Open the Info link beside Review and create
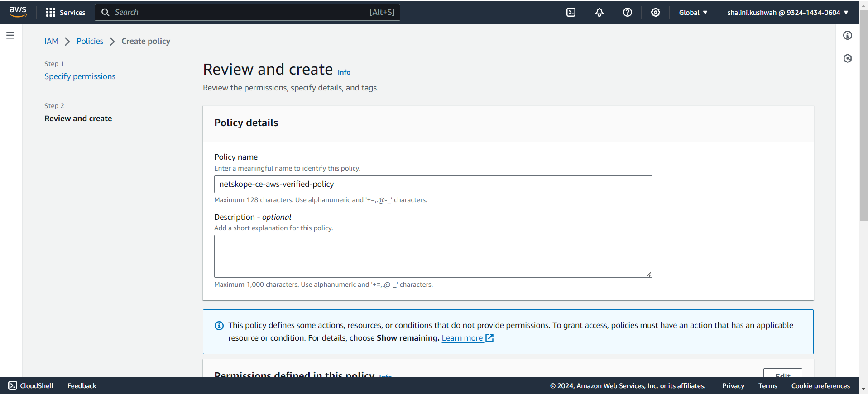 [x=344, y=72]
